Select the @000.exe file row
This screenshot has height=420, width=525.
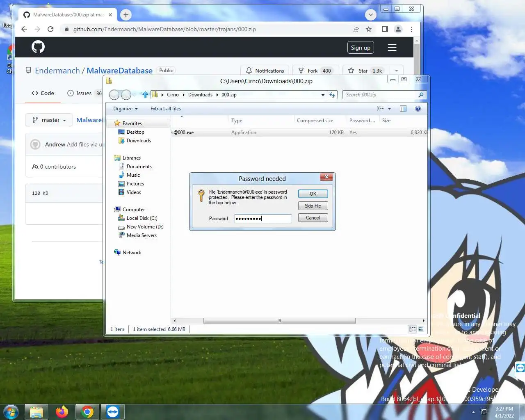coord(299,132)
